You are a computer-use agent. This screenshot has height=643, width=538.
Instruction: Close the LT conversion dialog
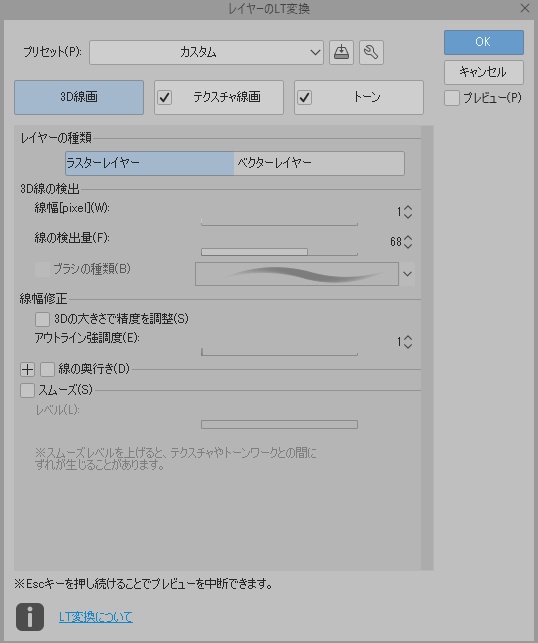524,8
